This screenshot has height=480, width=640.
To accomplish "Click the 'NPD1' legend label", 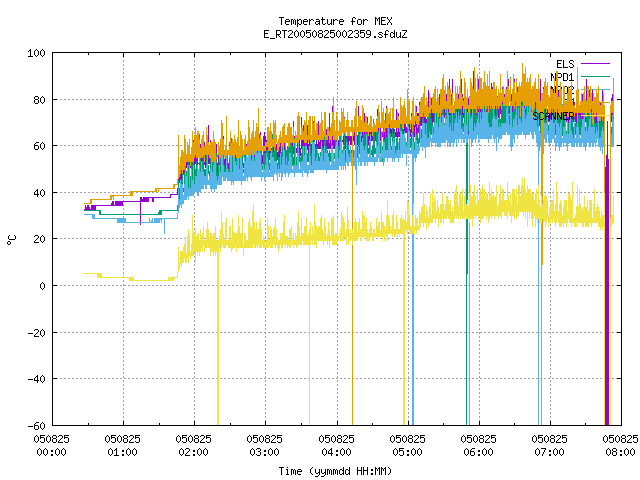I will click(562, 77).
